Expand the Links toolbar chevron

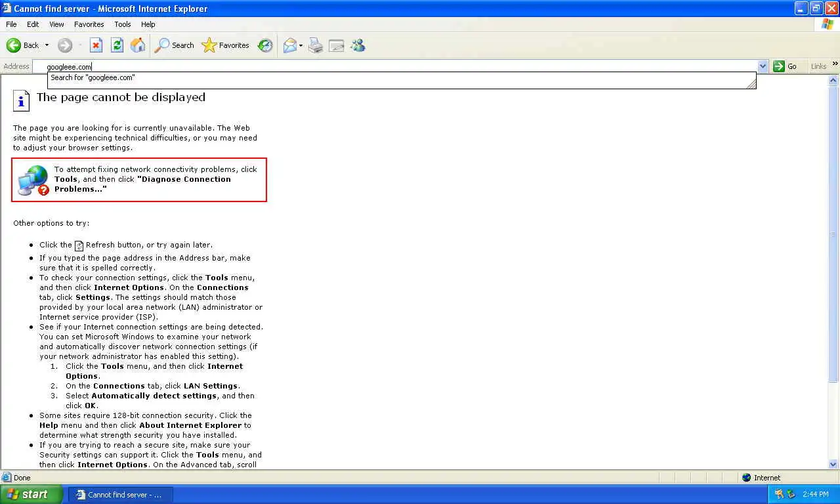[835, 64]
